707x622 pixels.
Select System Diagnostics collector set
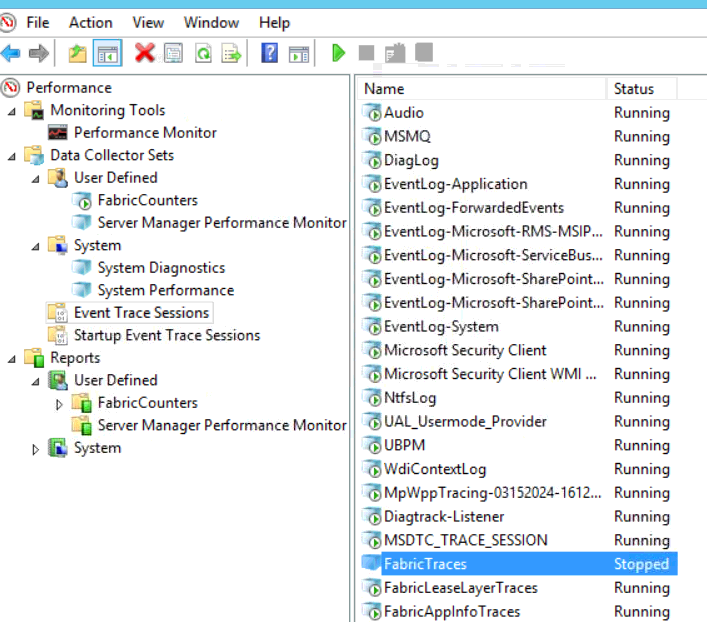coord(161,267)
